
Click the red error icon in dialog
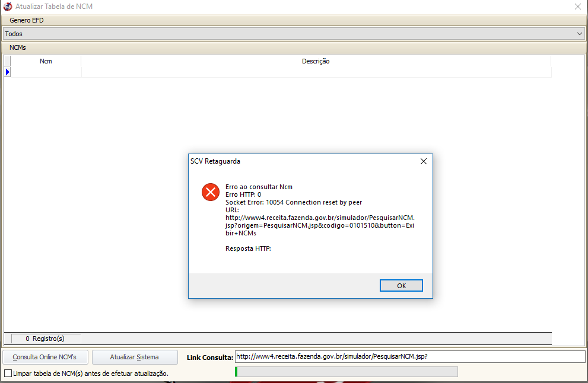pyautogui.click(x=211, y=192)
